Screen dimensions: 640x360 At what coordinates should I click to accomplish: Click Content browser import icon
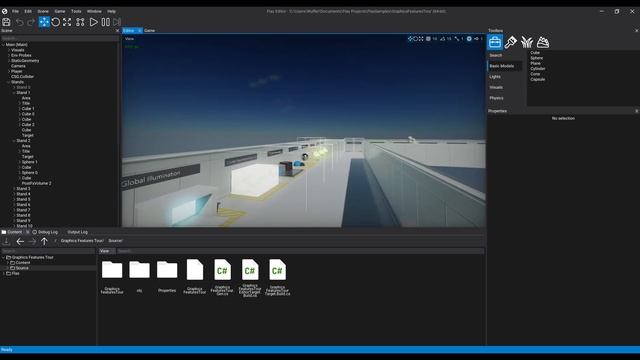(x=6, y=242)
